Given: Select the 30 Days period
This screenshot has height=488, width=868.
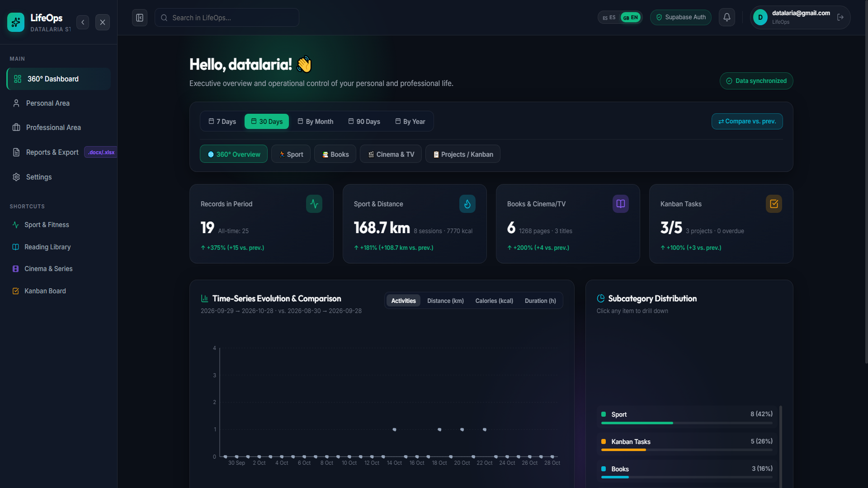Looking at the screenshot, I should point(267,122).
